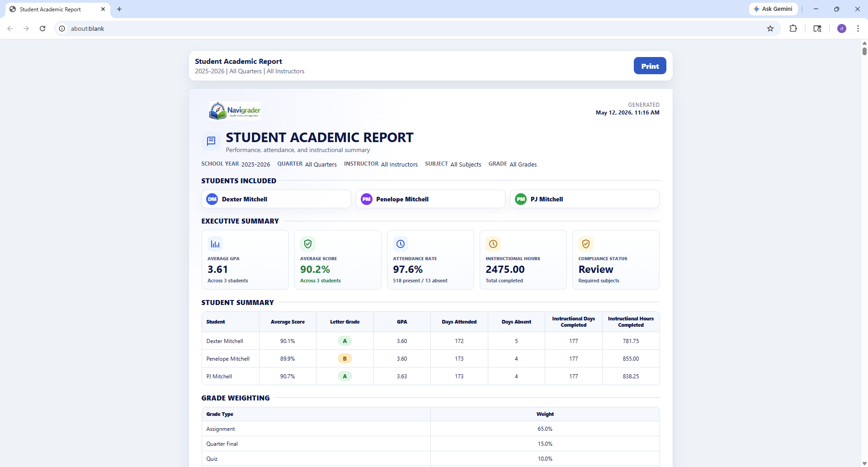The width and height of the screenshot is (868, 467).
Task: Select the Student Academic Report tab
Action: (58, 10)
